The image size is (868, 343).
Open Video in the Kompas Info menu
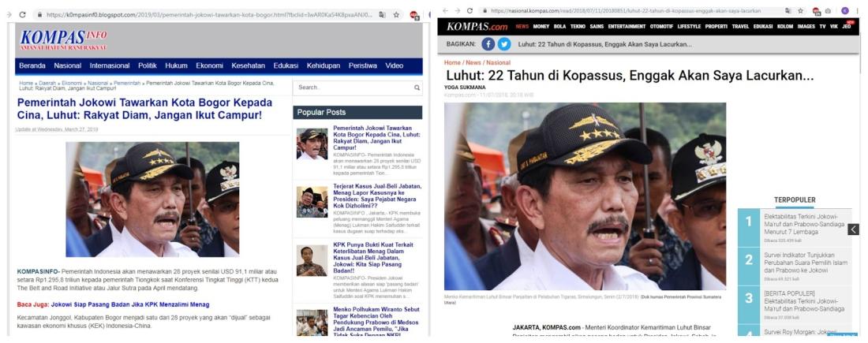pyautogui.click(x=394, y=65)
